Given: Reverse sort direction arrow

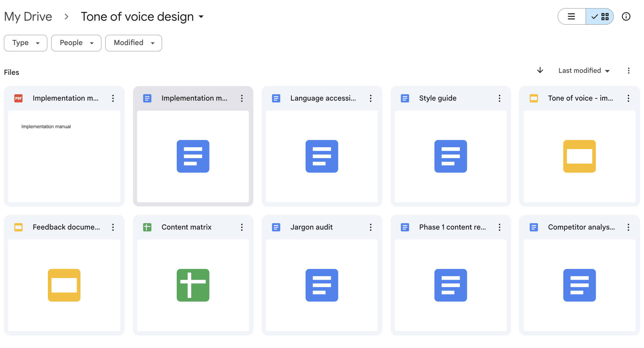Looking at the screenshot, I should (x=540, y=70).
